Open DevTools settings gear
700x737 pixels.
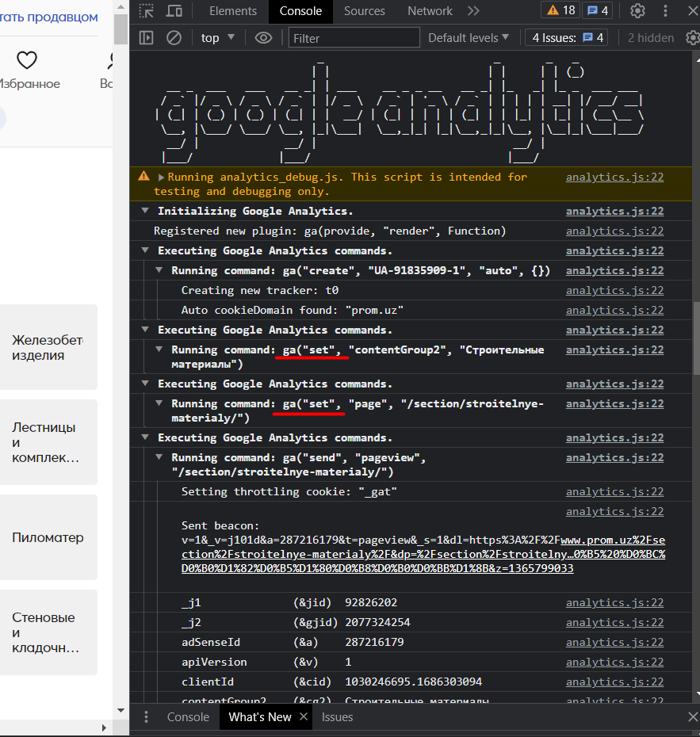[637, 11]
